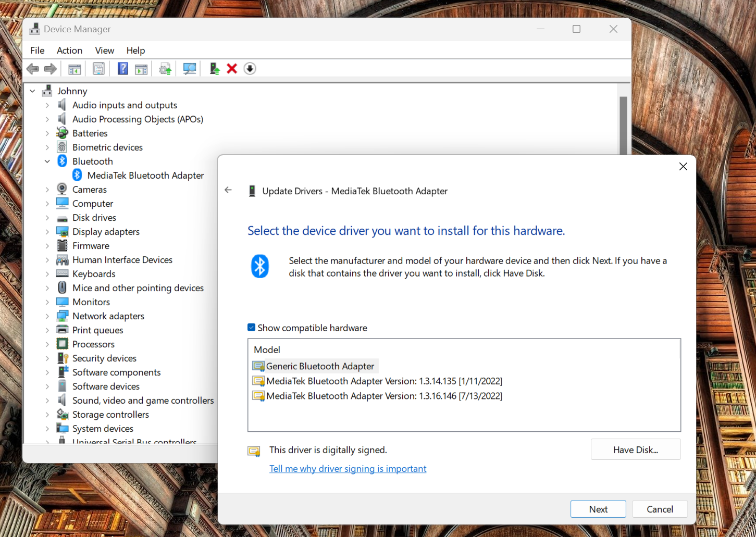This screenshot has height=537, width=756.
Task: Close the Update Drivers dialog
Action: [x=683, y=167]
